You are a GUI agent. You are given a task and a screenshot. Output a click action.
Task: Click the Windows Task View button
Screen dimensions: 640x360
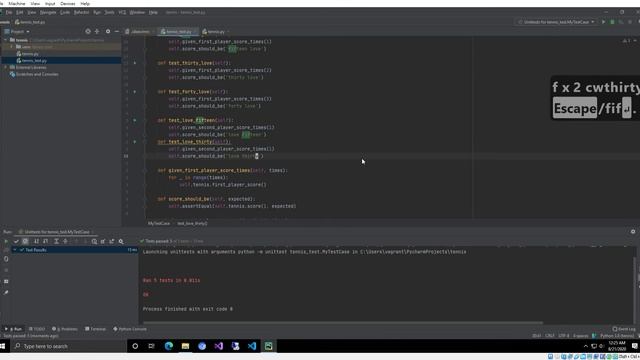click(151, 346)
